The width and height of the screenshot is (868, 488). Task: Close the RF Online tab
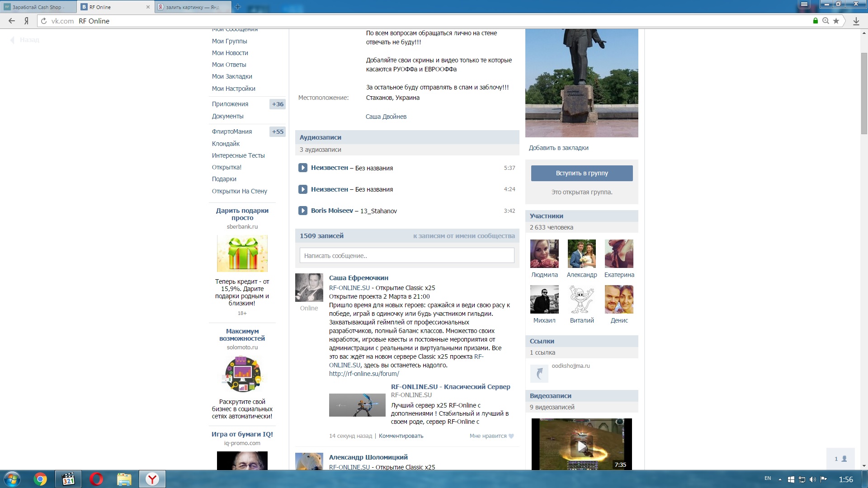(x=148, y=7)
